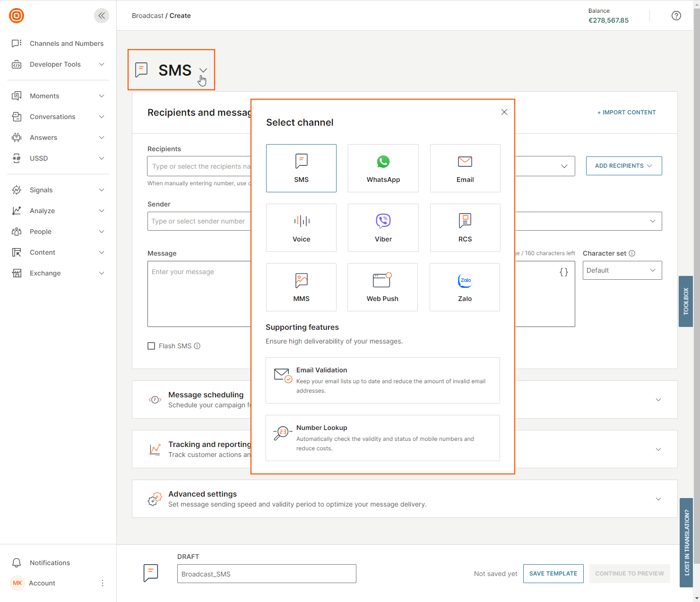Close the Select channel dialog
700x602 pixels.
[x=504, y=112]
